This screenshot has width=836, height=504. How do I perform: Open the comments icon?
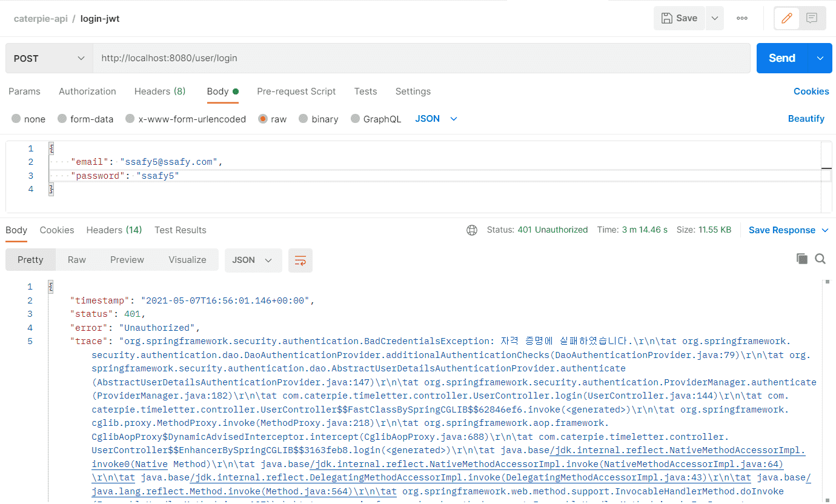pos(812,18)
